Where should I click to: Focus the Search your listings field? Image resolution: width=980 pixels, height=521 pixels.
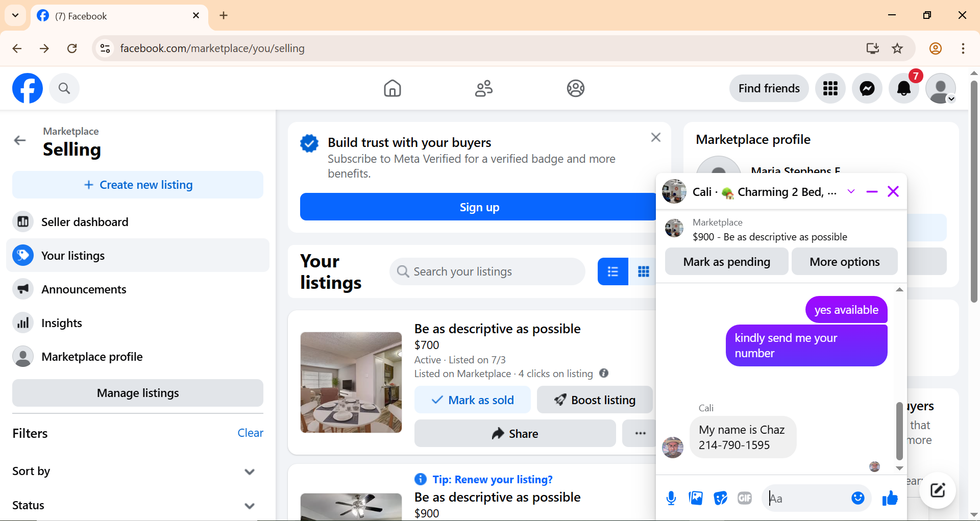pos(487,271)
